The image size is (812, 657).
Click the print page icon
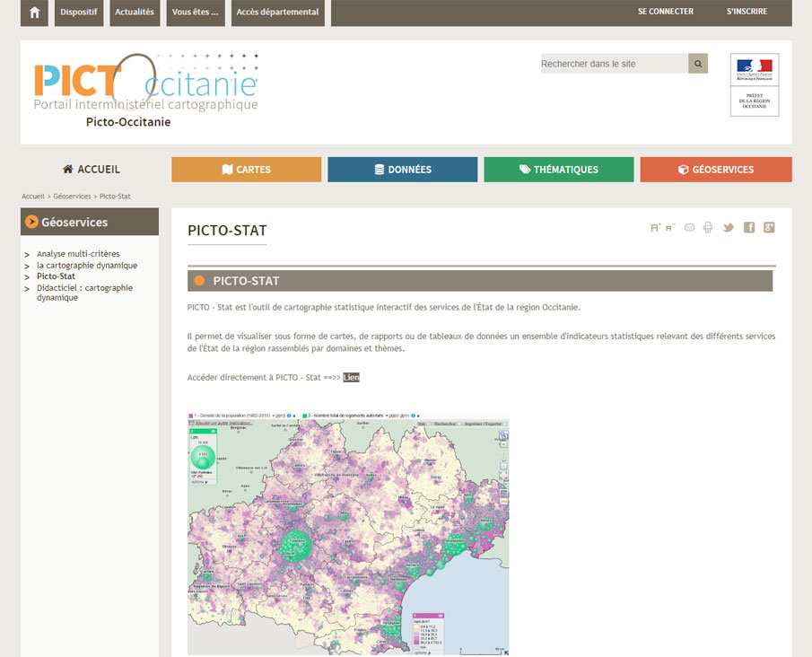click(x=708, y=227)
